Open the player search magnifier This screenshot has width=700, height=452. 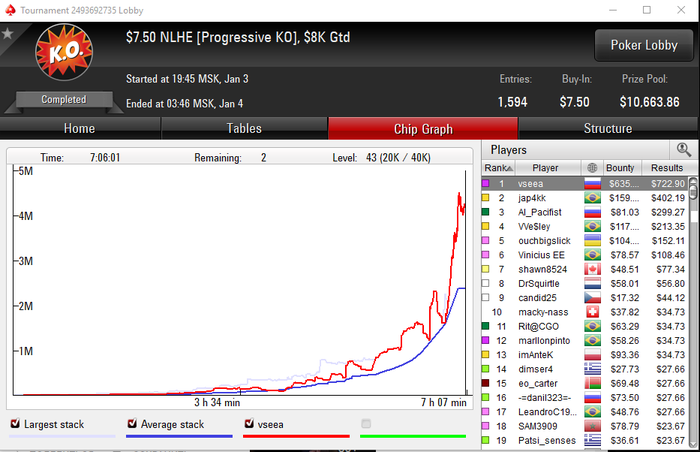point(683,150)
